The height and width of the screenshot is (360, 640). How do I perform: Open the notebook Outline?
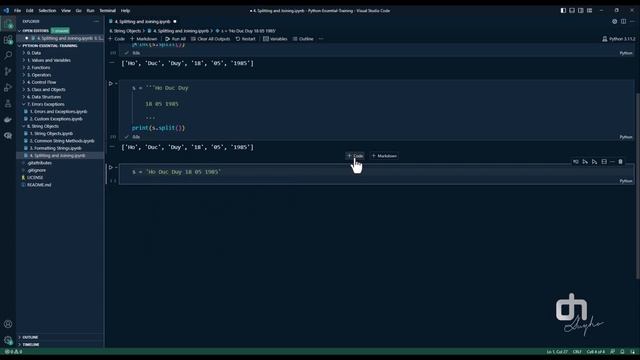click(x=303, y=39)
